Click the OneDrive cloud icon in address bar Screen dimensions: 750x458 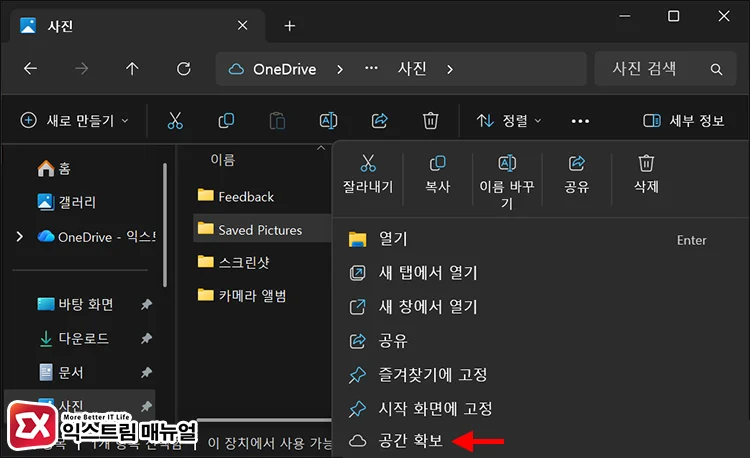click(236, 69)
